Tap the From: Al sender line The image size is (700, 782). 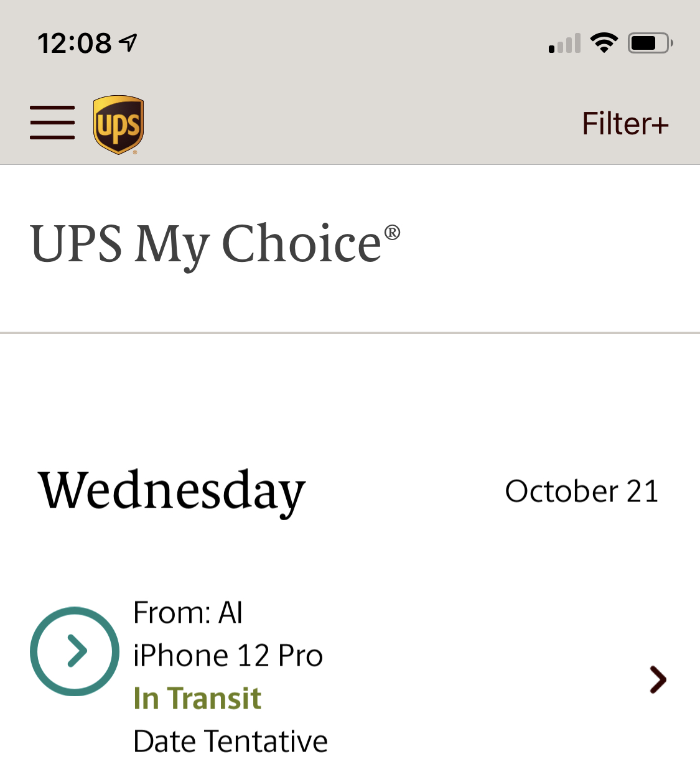[x=187, y=613]
